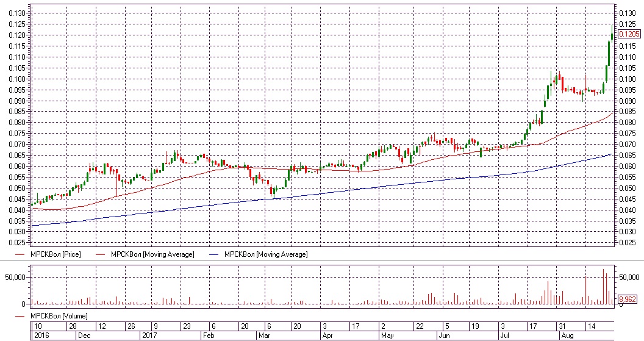Click the Feb month label
This screenshot has height=341, width=644.
(209, 336)
